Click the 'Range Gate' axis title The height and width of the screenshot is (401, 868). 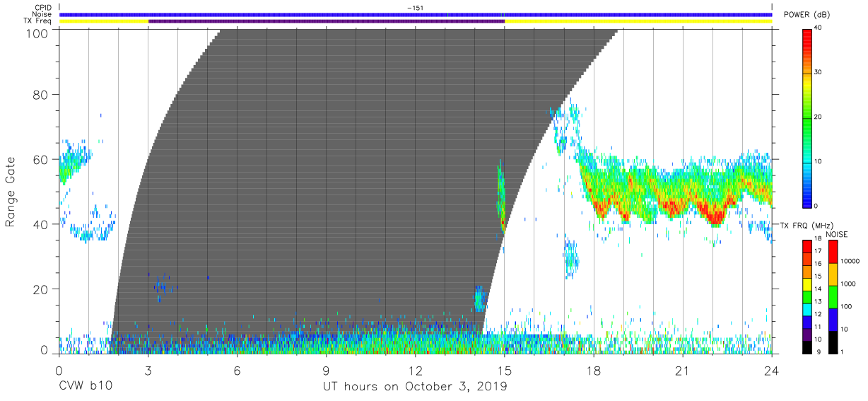click(11, 192)
